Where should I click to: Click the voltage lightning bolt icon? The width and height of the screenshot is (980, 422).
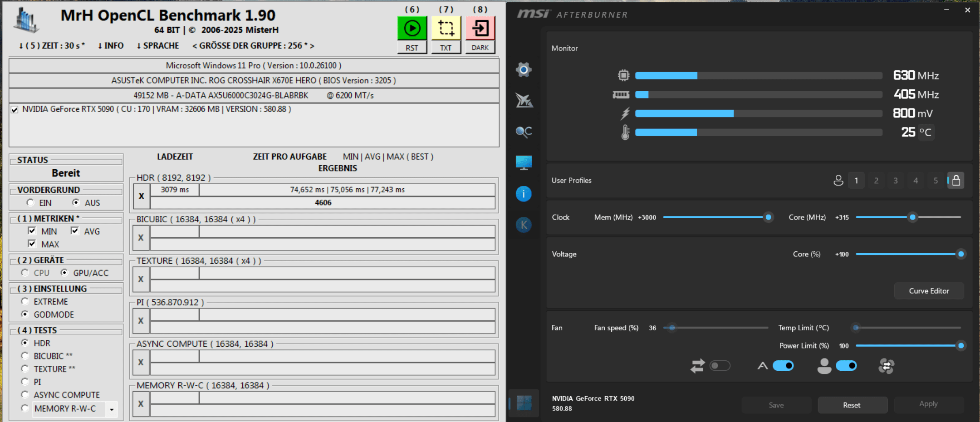(x=625, y=113)
